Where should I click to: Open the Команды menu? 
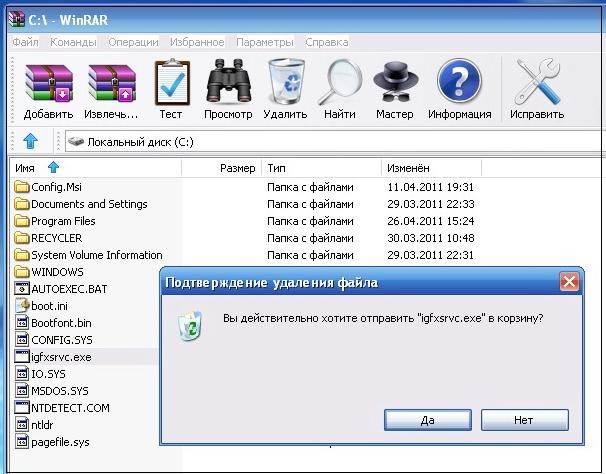coord(73,42)
